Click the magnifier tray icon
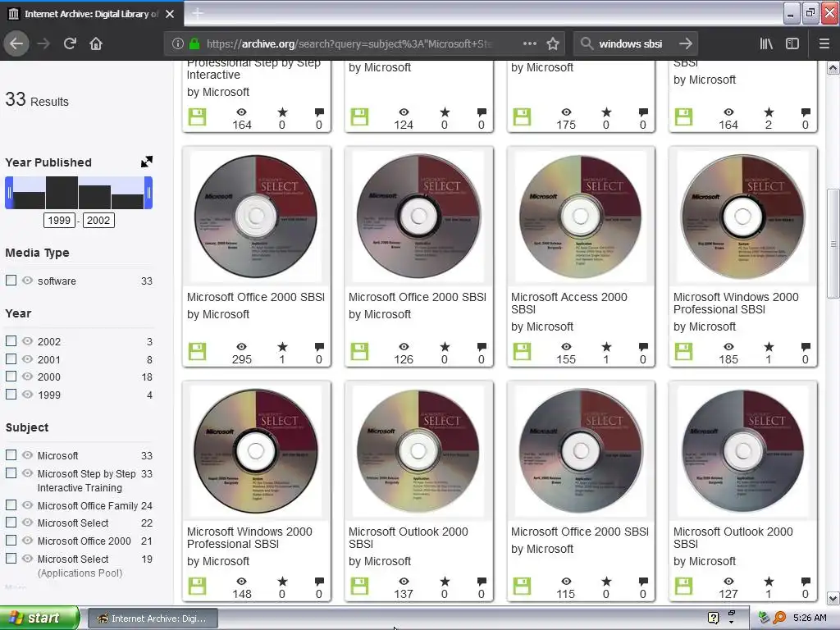 point(780,618)
